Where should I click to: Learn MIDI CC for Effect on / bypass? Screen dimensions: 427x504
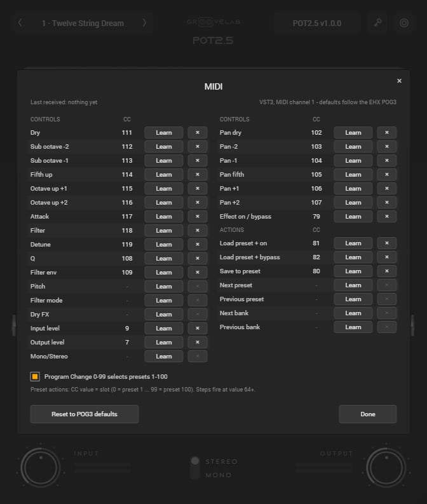353,216
